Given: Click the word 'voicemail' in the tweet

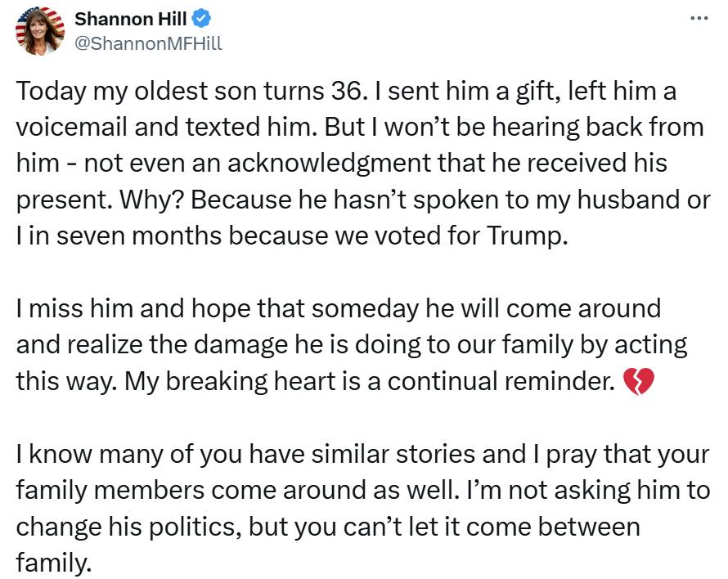Looking at the screenshot, I should click(71, 127).
